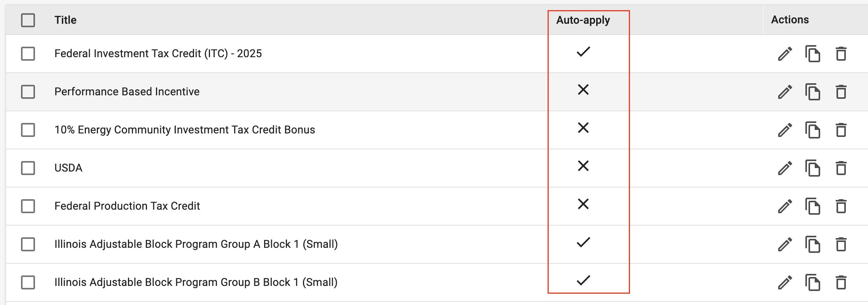This screenshot has width=868, height=305.
Task: Check the Performance Based Incentive checkbox
Action: (28, 92)
